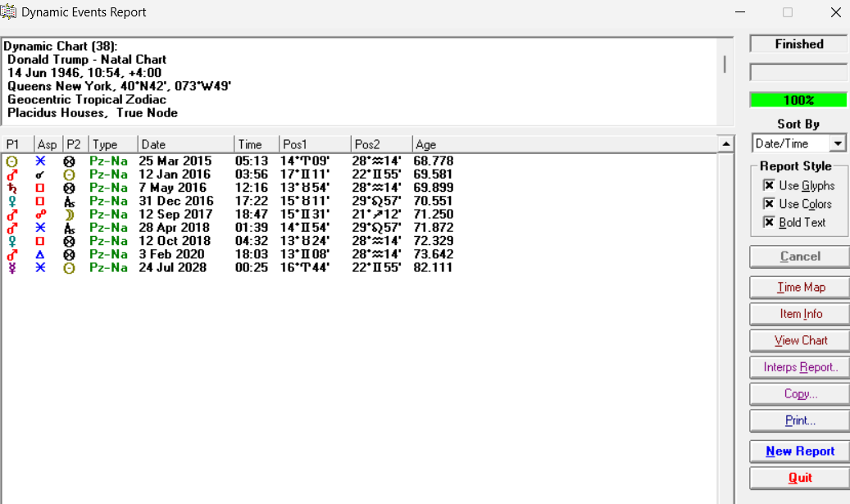Screen dimensions: 850x504
Task: Click the Mars glyph in the 3 Feb 2020 row
Action: coord(12,255)
